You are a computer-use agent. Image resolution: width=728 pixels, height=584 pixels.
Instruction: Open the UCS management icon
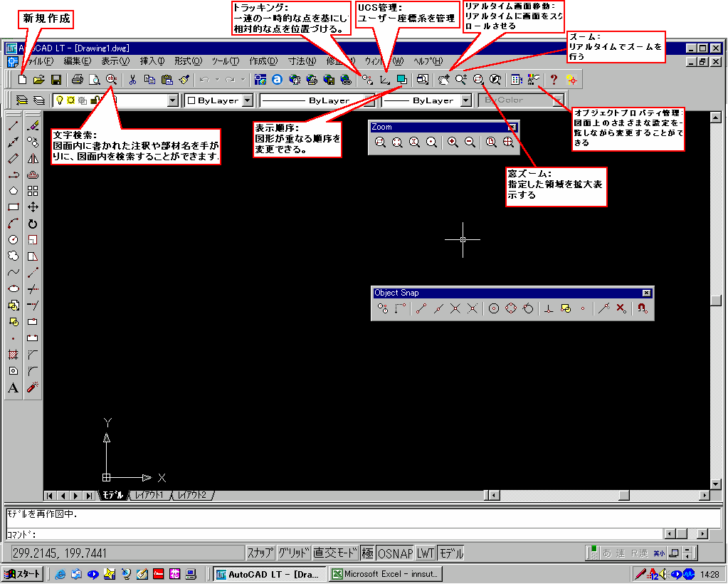(384, 80)
